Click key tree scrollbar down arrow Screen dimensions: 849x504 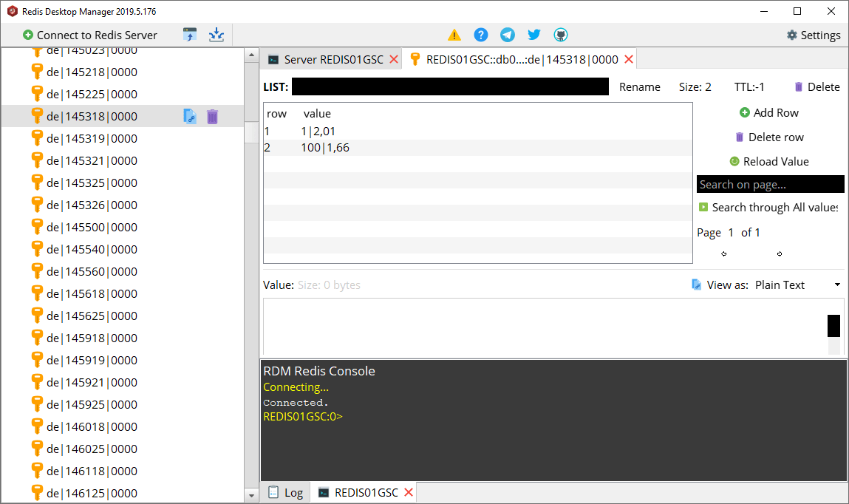pyautogui.click(x=251, y=495)
